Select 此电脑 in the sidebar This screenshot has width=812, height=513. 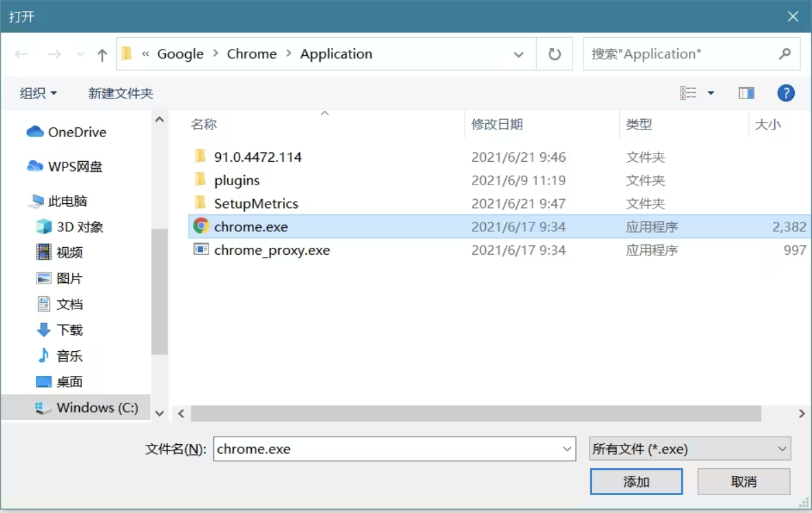(x=58, y=201)
